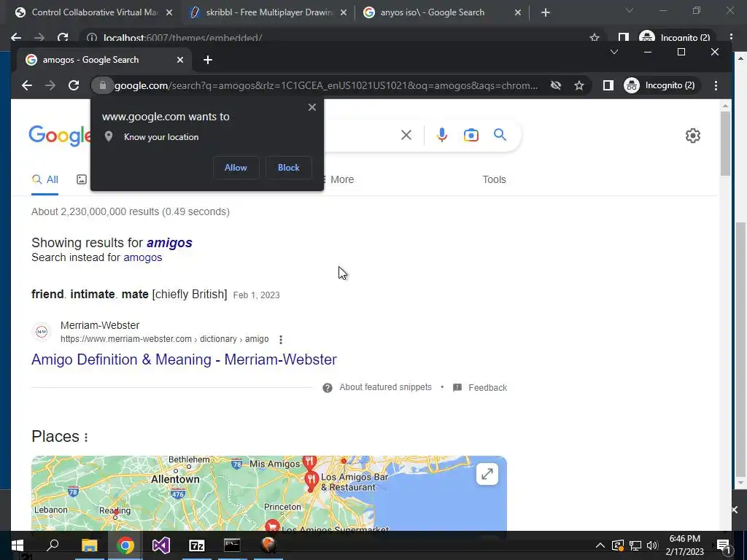747x560 pixels.
Task: Clear the Google search box with the X
Action: pos(406,135)
